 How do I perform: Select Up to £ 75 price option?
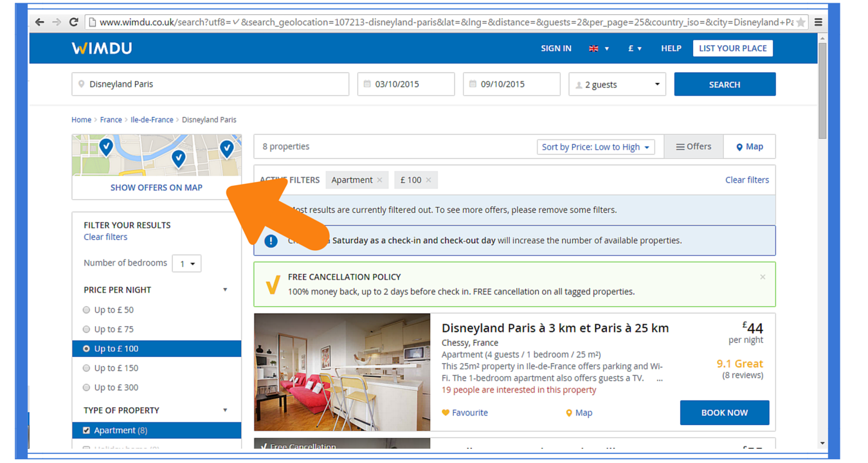pyautogui.click(x=86, y=329)
